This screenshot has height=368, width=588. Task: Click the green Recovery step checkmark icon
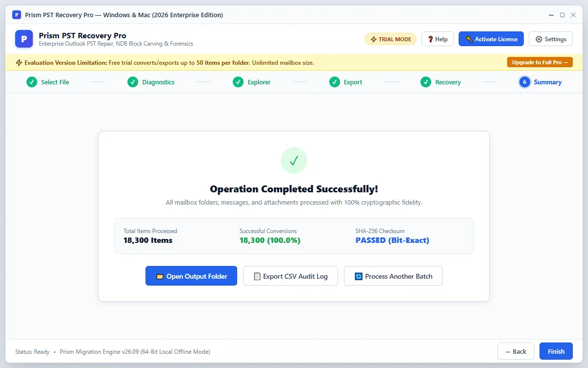coord(426,82)
